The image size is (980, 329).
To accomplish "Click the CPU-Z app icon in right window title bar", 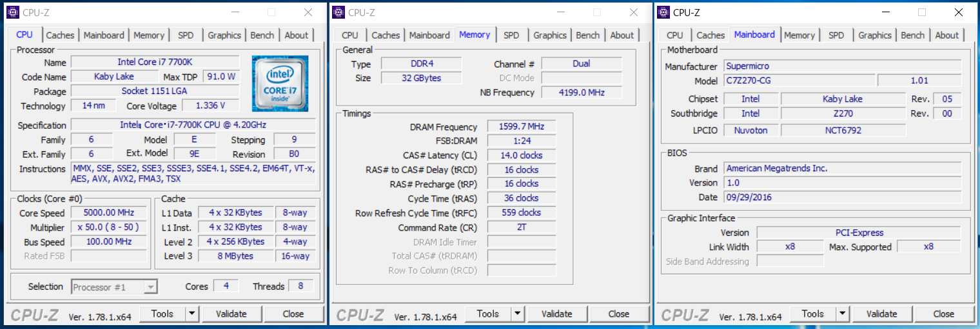I will click(x=663, y=12).
